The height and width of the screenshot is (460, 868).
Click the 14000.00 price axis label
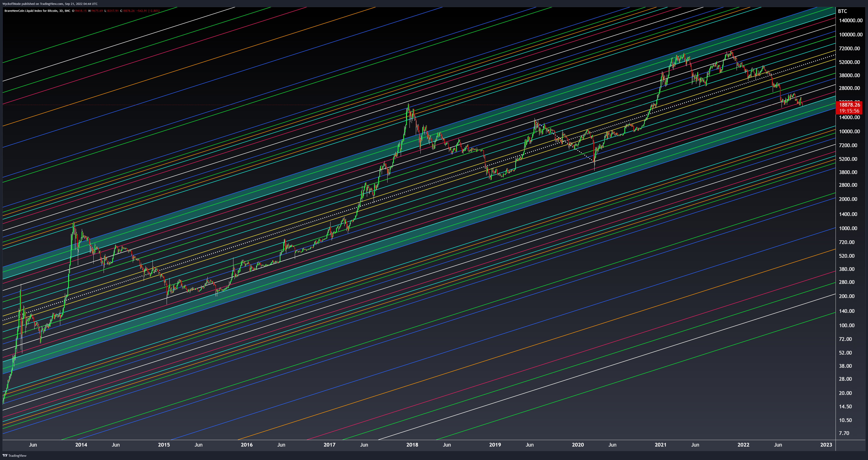849,118
